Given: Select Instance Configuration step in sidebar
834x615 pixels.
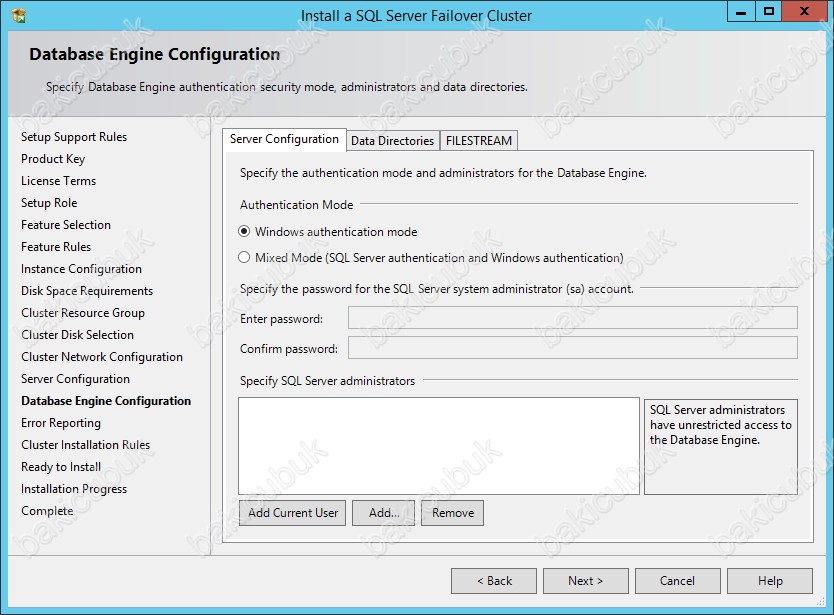Looking at the screenshot, I should pos(81,269).
